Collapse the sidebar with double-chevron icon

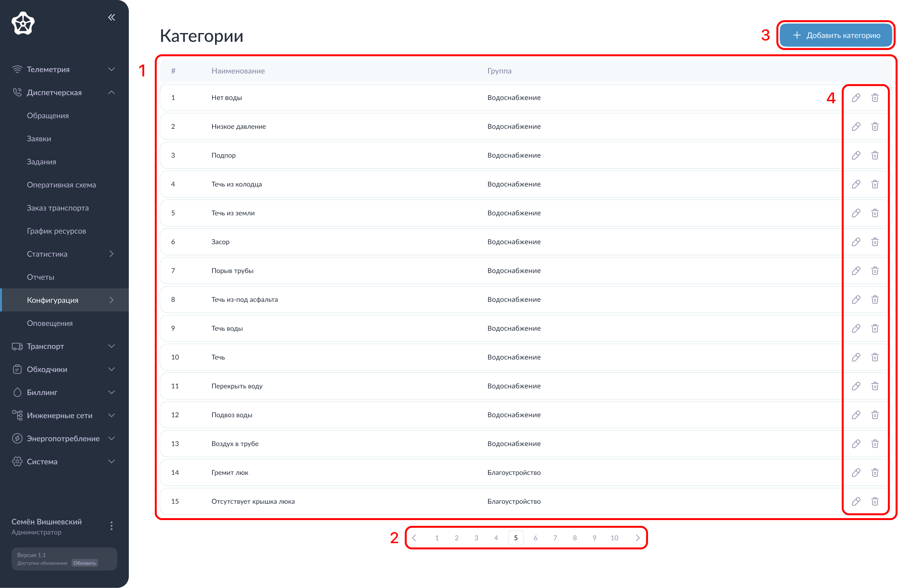tap(112, 17)
